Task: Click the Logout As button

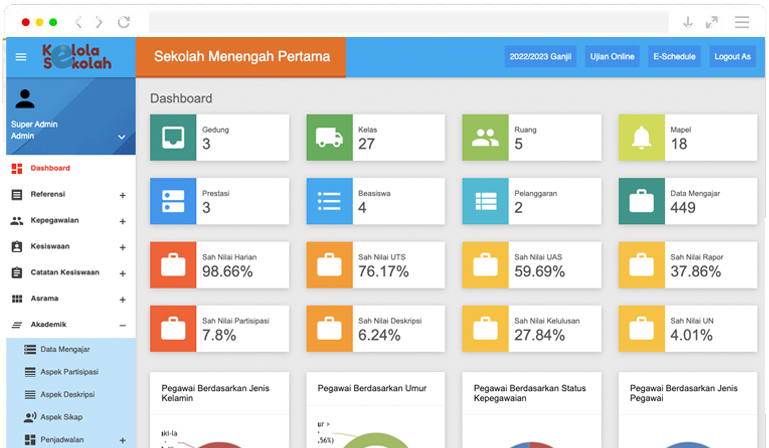Action: click(732, 56)
